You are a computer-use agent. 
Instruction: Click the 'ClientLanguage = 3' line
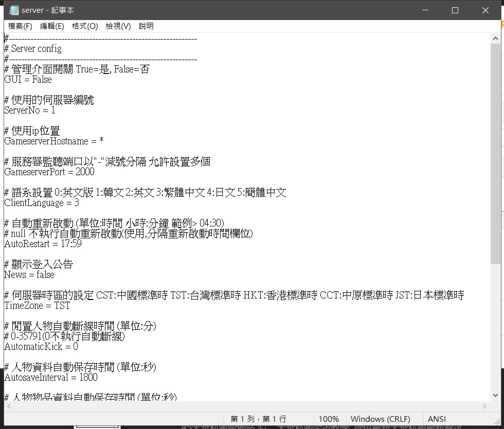point(42,202)
